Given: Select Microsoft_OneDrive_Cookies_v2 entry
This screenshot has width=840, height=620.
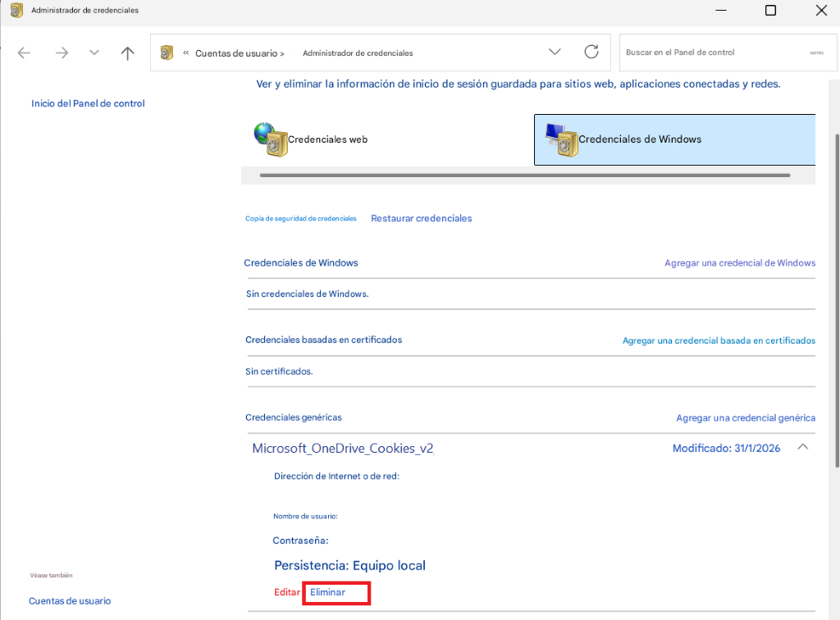Looking at the screenshot, I should pyautogui.click(x=343, y=448).
